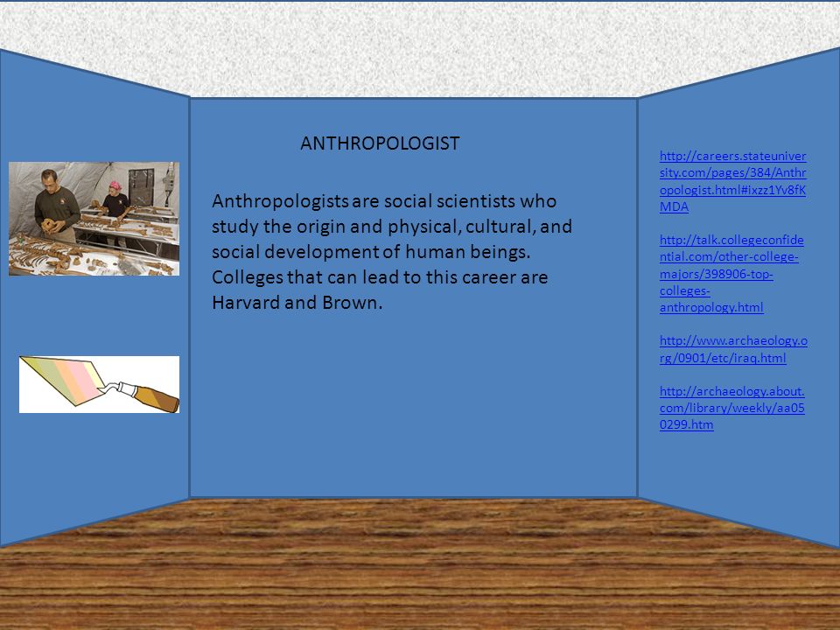Open the archaeology.org iraq.html link
This screenshot has height=630, width=840.
733,349
